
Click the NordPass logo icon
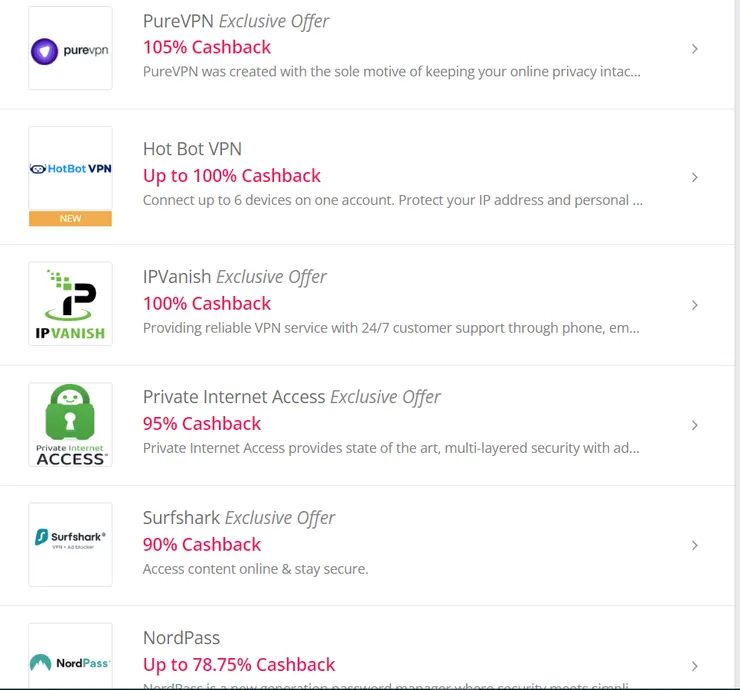pos(70,661)
